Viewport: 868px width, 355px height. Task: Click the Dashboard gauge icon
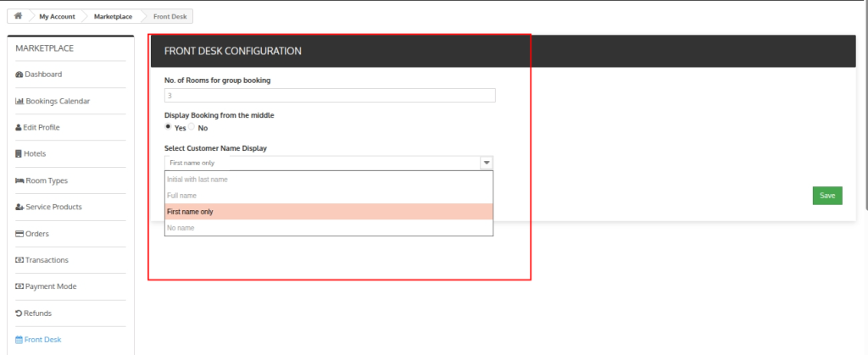[19, 75]
